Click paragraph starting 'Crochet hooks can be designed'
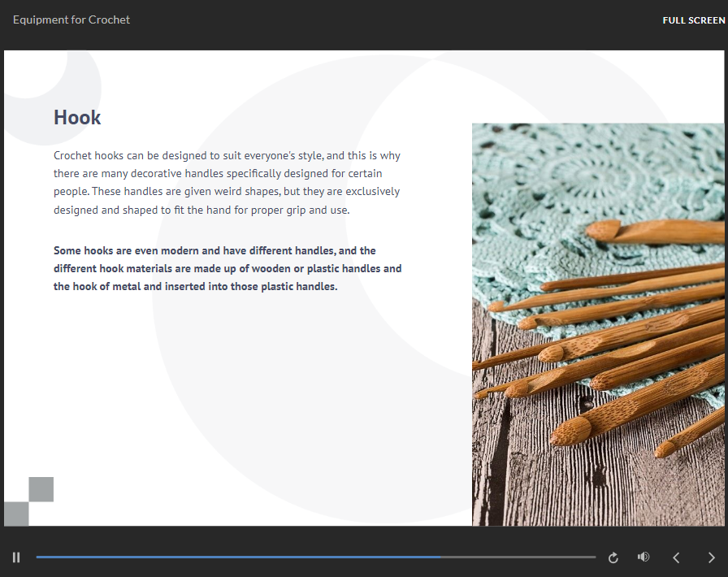728x577 pixels. tap(227, 183)
